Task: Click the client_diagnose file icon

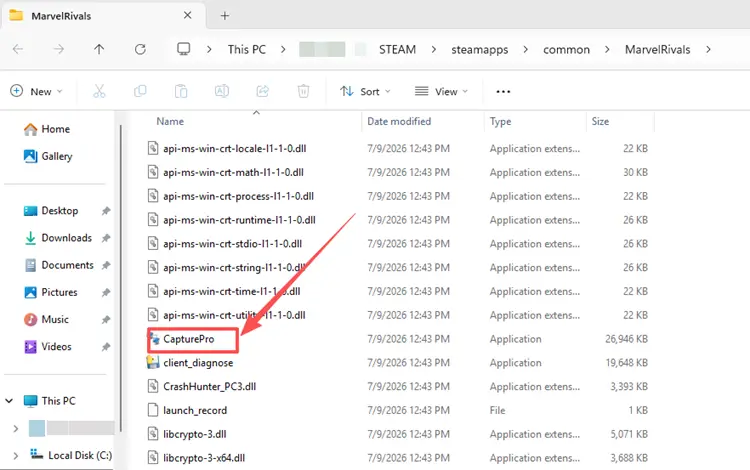Action: 153,362
